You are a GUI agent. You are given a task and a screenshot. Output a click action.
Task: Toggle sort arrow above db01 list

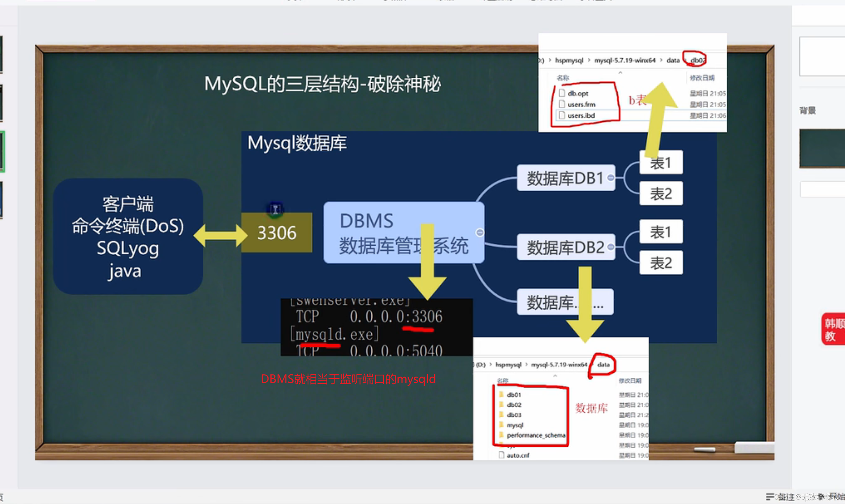(x=555, y=376)
